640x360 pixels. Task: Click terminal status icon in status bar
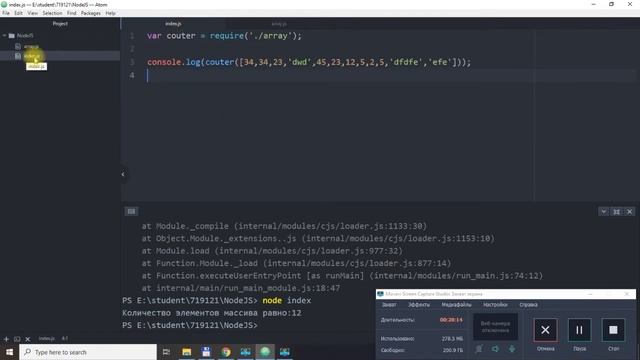(17, 339)
